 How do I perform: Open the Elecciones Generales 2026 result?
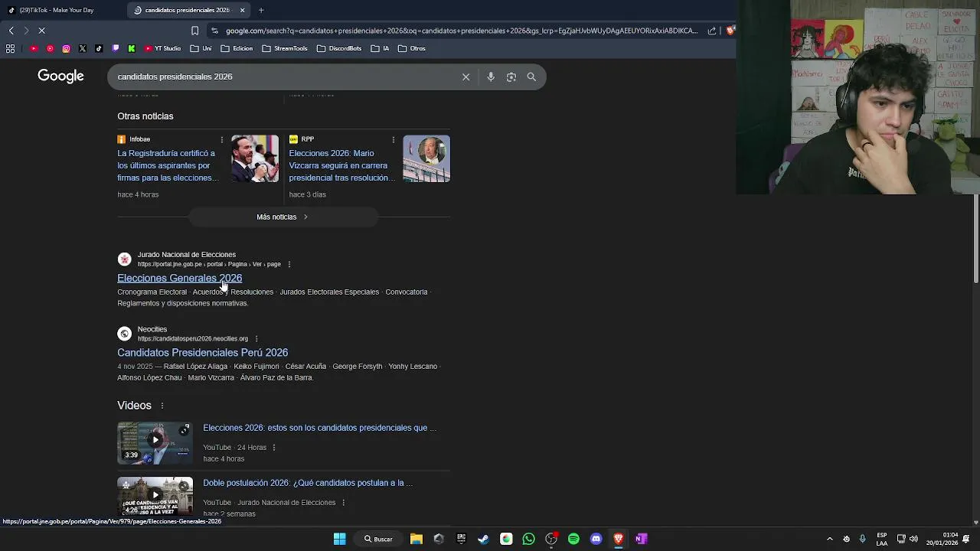pyautogui.click(x=179, y=278)
